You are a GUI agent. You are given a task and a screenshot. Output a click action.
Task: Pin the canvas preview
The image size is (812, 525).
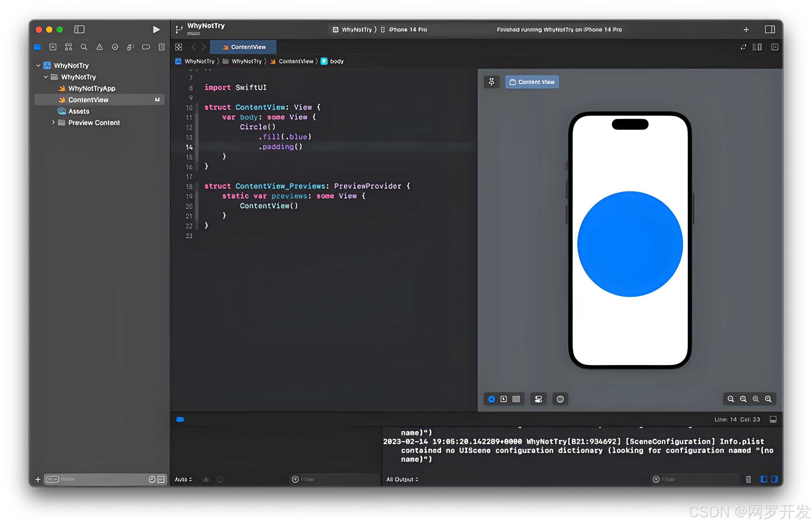click(x=491, y=82)
